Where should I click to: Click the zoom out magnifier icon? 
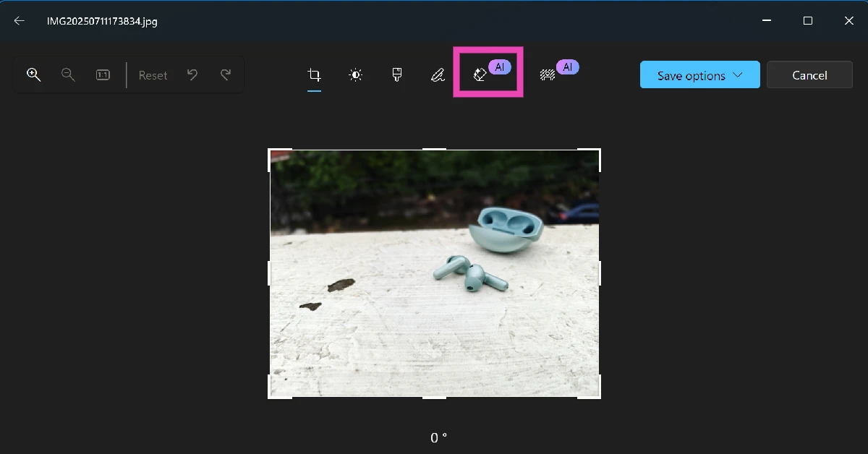68,74
